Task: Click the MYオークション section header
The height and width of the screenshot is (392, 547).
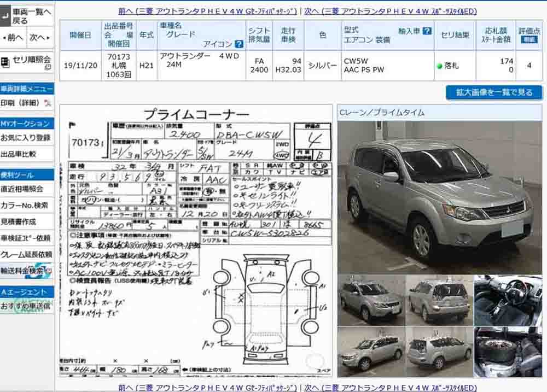Action: point(27,124)
